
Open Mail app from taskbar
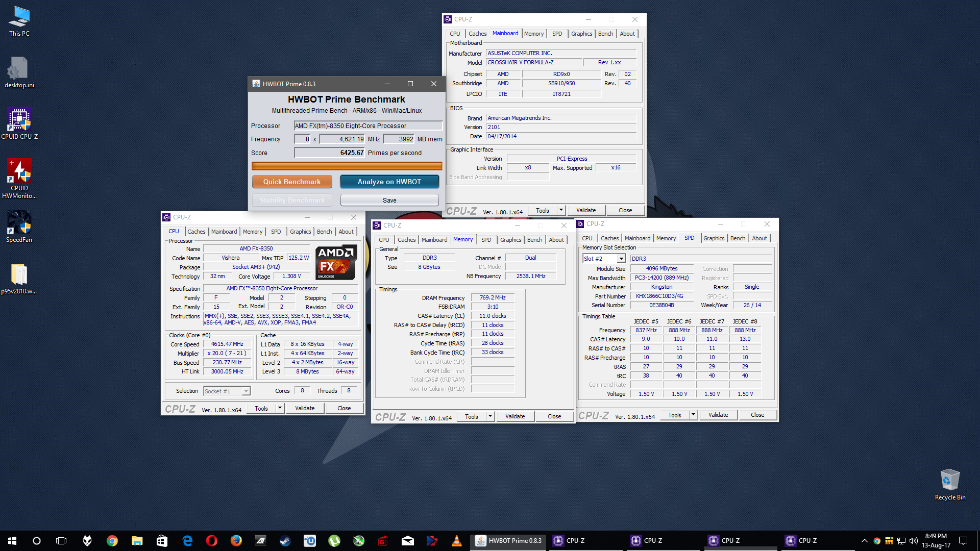click(408, 541)
